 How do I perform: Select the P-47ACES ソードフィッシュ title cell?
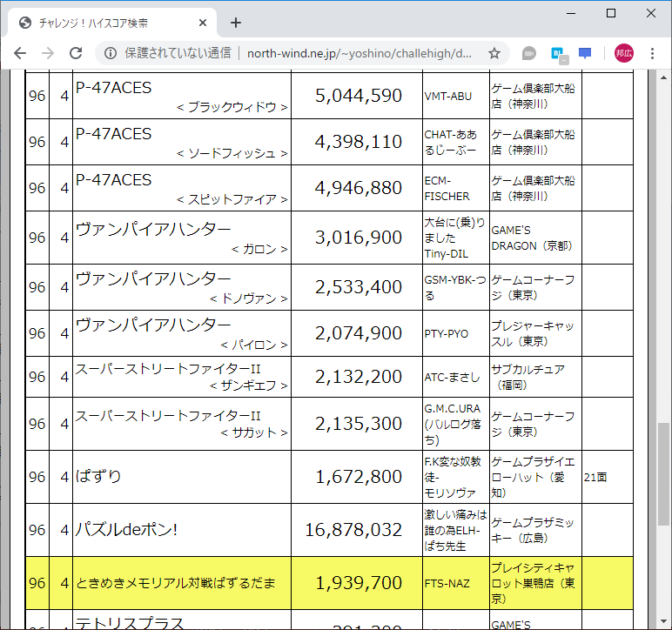(182, 142)
